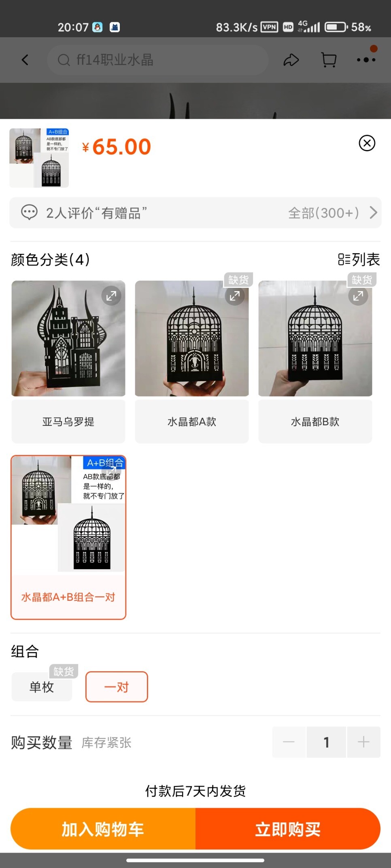Choose the 单枚 combination
The image size is (391, 868).
point(42,687)
